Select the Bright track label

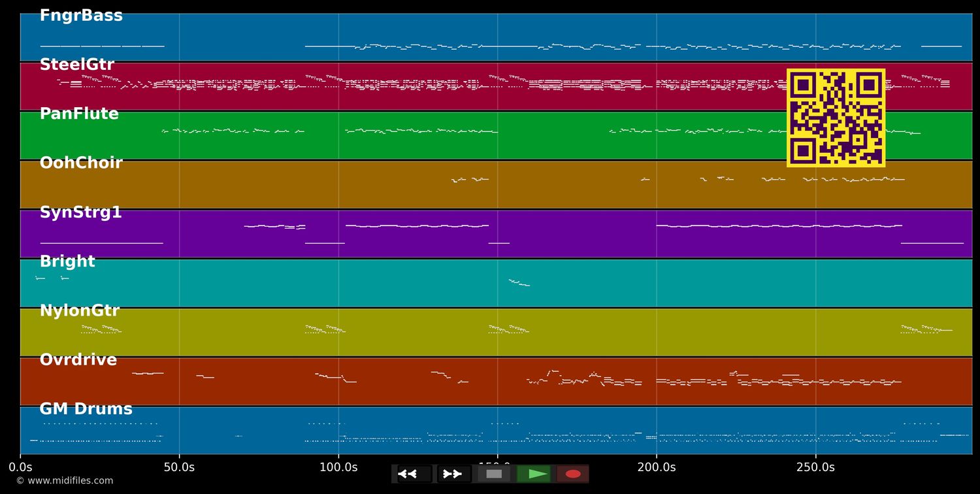[x=67, y=261]
